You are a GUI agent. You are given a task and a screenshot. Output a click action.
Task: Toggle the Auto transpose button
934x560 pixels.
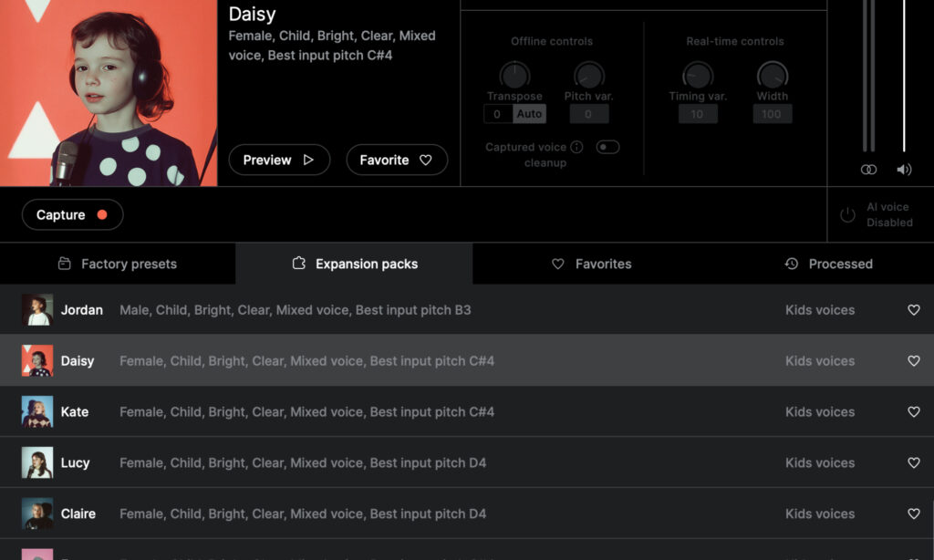pyautogui.click(x=529, y=114)
